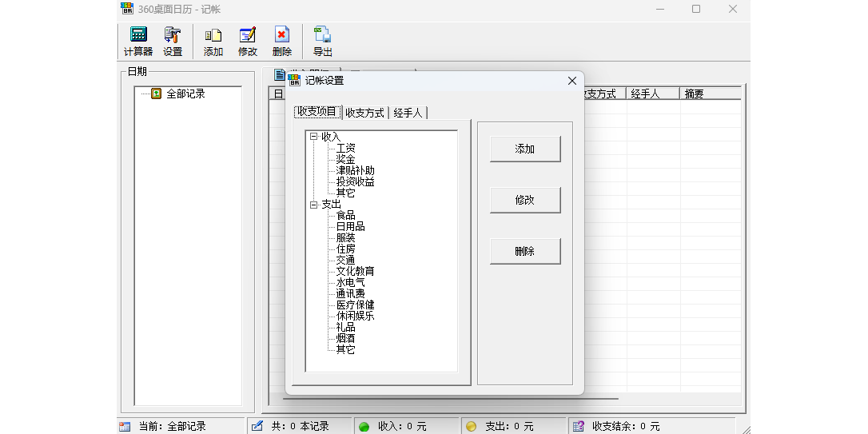The height and width of the screenshot is (434, 868).
Task: Click the 收支结余: 0 元 status text
Action: coord(626,426)
